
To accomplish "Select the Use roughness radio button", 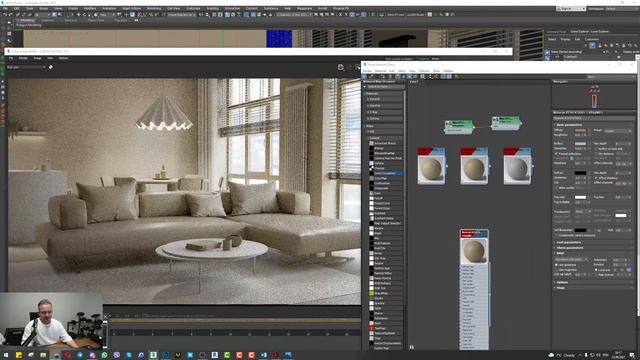I will [x=556, y=270].
